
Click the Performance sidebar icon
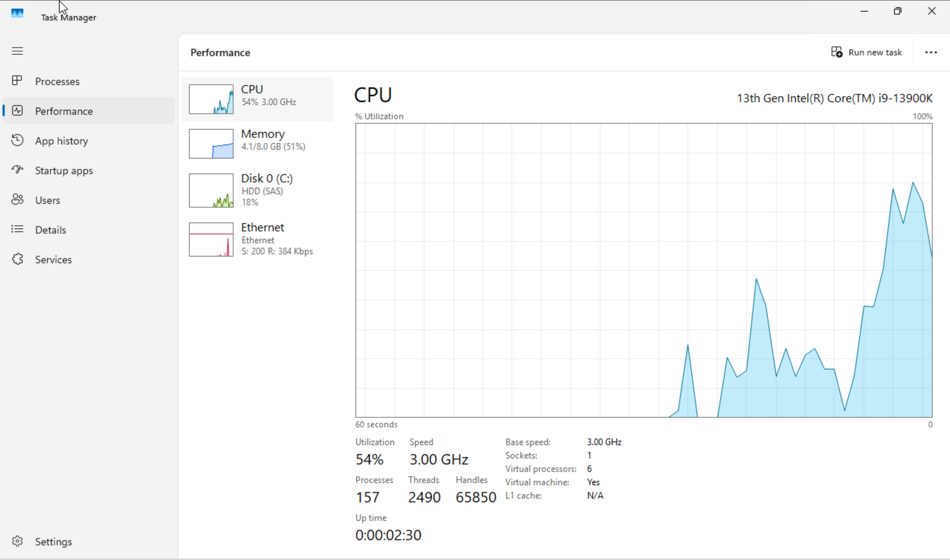pos(17,111)
